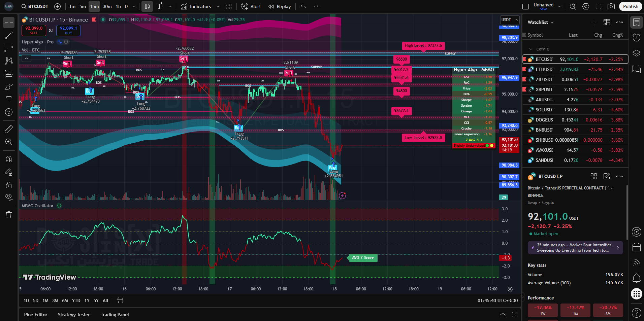
Task: Select the trend line drawing tool
Action: pos(9,35)
